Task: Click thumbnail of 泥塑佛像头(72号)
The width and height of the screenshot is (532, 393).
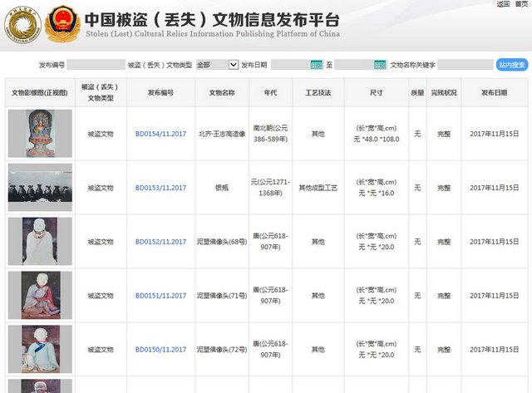Action: [40, 349]
